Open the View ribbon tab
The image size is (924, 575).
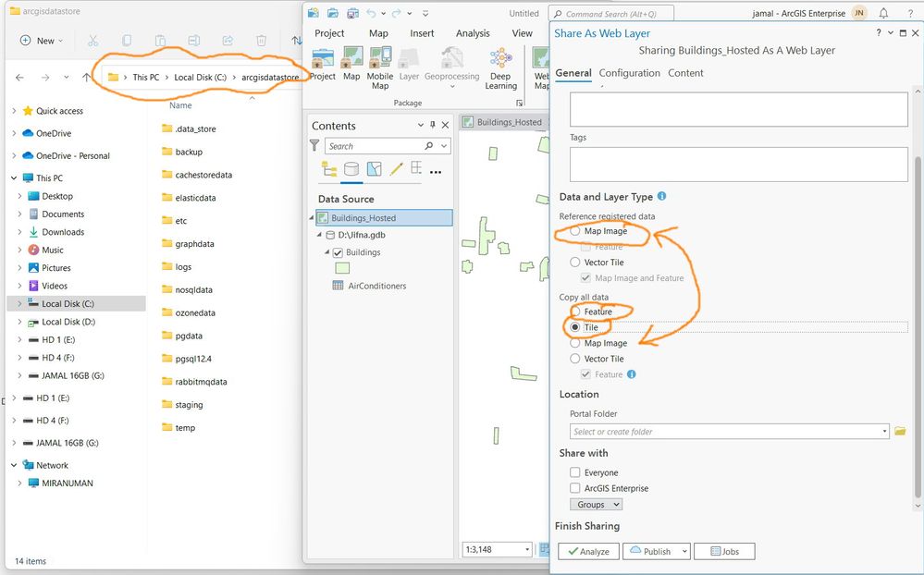point(522,33)
